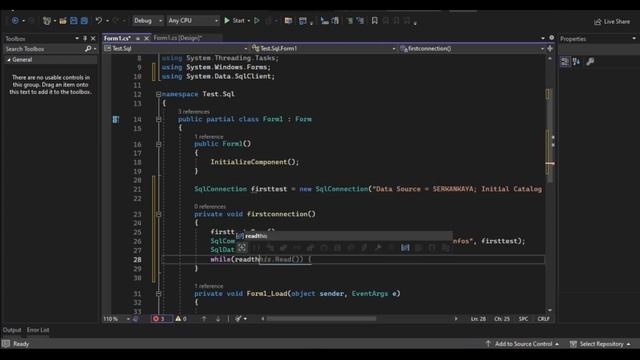Click the Open File folder icon

[x=63, y=20]
